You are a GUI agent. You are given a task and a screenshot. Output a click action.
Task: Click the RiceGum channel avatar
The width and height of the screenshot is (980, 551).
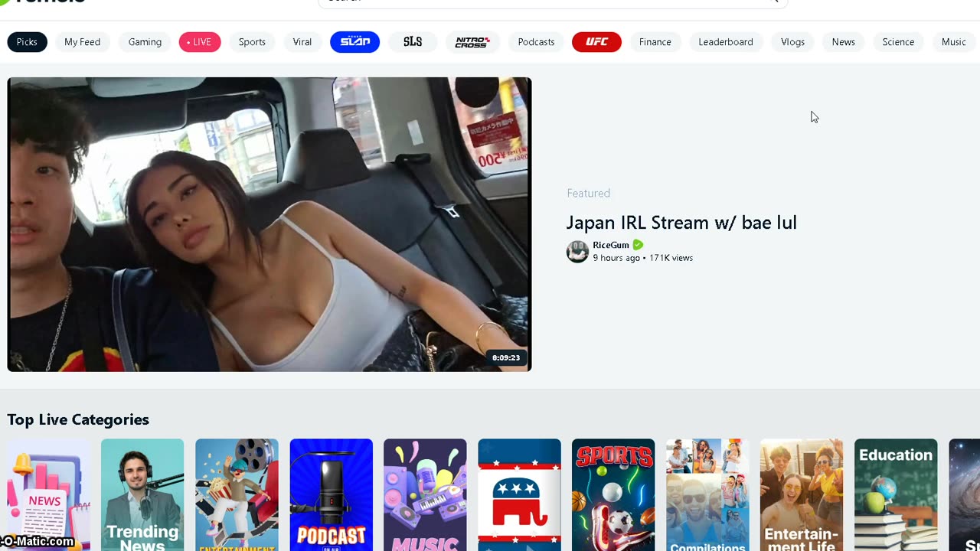point(577,251)
